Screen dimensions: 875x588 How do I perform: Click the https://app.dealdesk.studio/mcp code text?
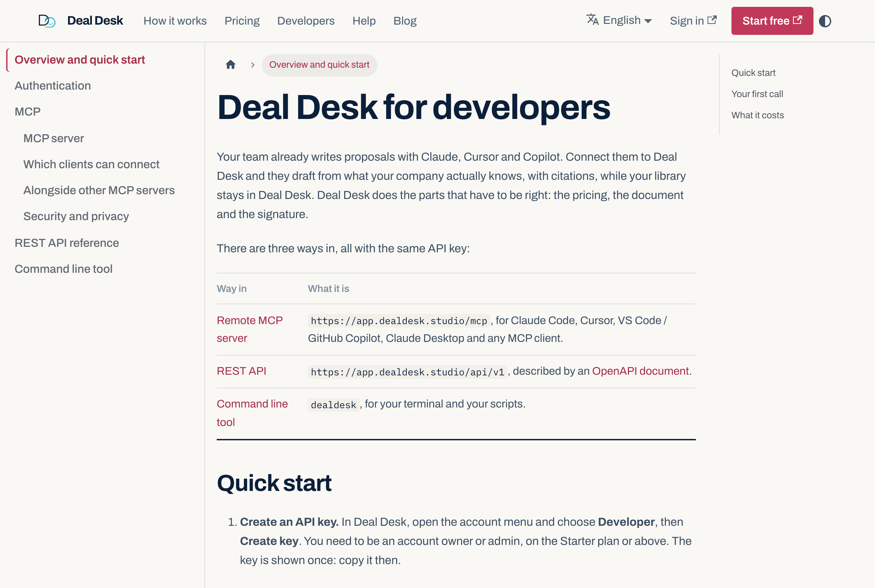(399, 321)
